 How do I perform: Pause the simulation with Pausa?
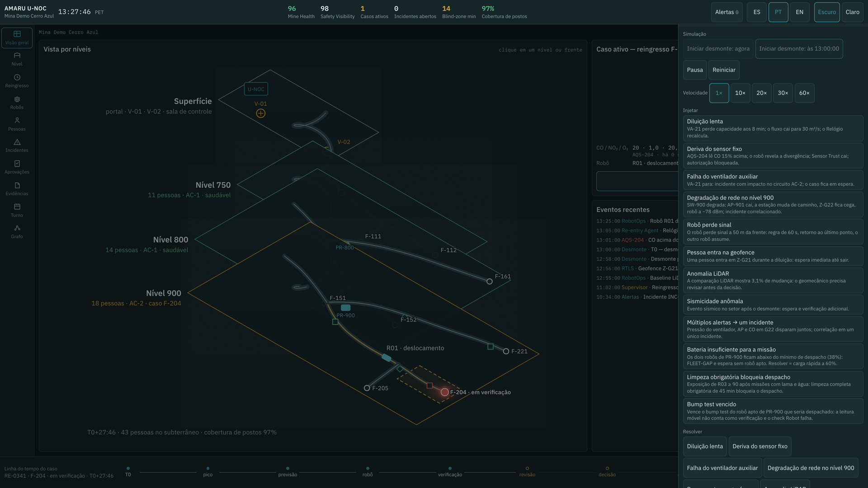pyautogui.click(x=695, y=70)
